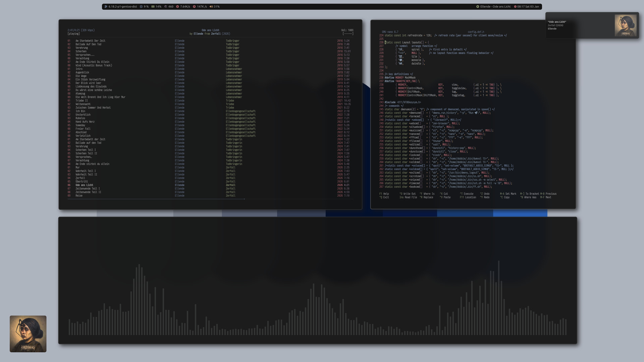Click the brightest blue swatch in color strip
This screenshot has width=644, height=362.
[520, 213]
